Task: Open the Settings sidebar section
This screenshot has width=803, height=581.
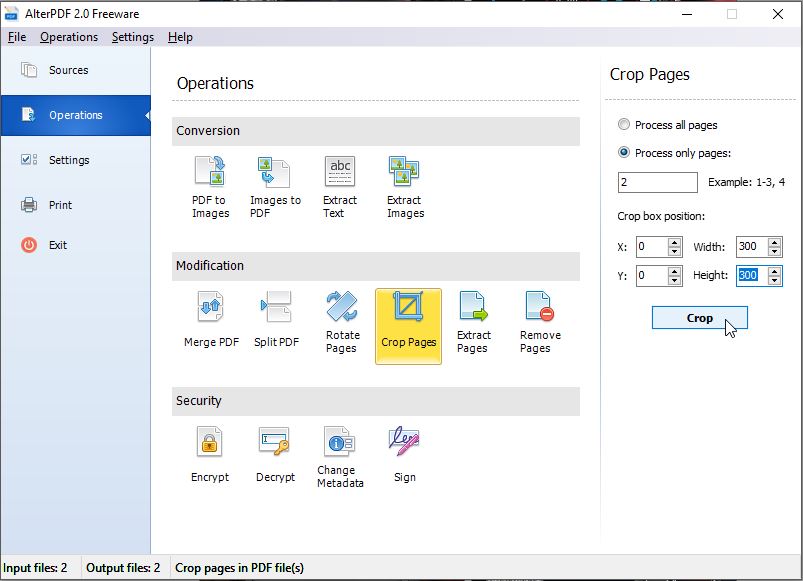Action: (76, 160)
